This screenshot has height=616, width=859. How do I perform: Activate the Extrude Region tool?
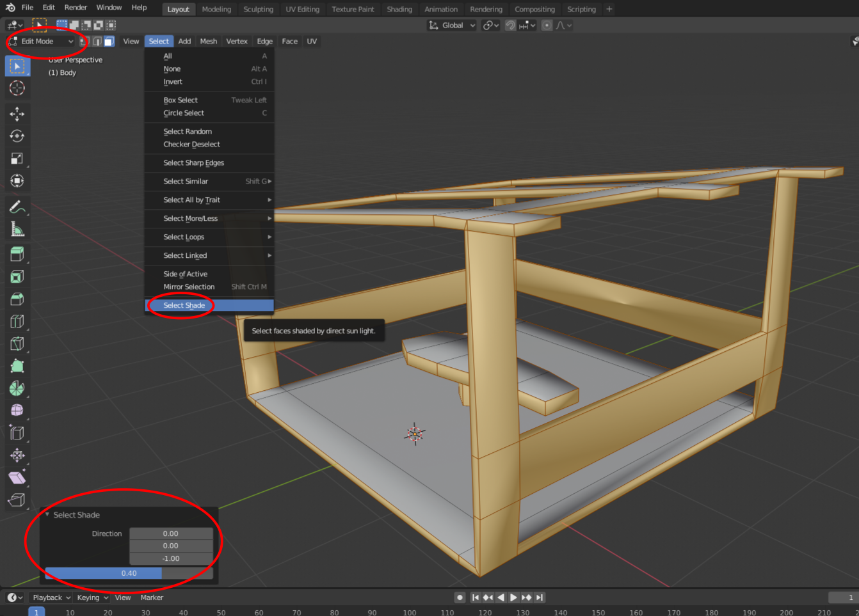tap(17, 253)
